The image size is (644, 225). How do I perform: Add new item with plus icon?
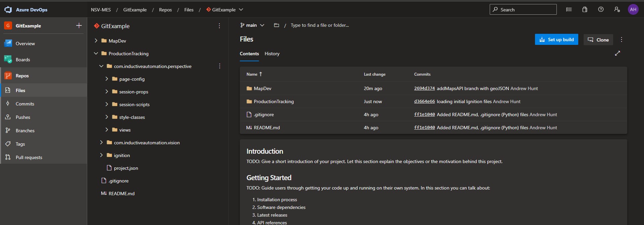pos(79,25)
